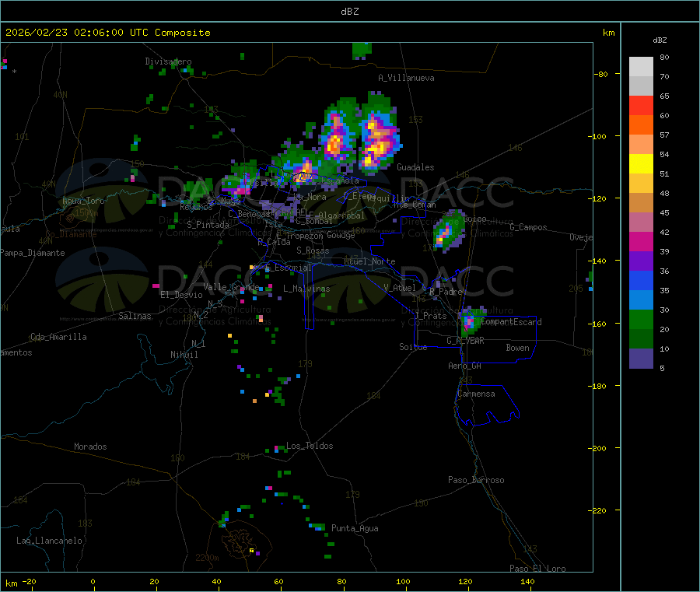Image resolution: width=700 pixels, height=592 pixels.
Task: Click the V_Atuel location label
Action: coord(400,288)
